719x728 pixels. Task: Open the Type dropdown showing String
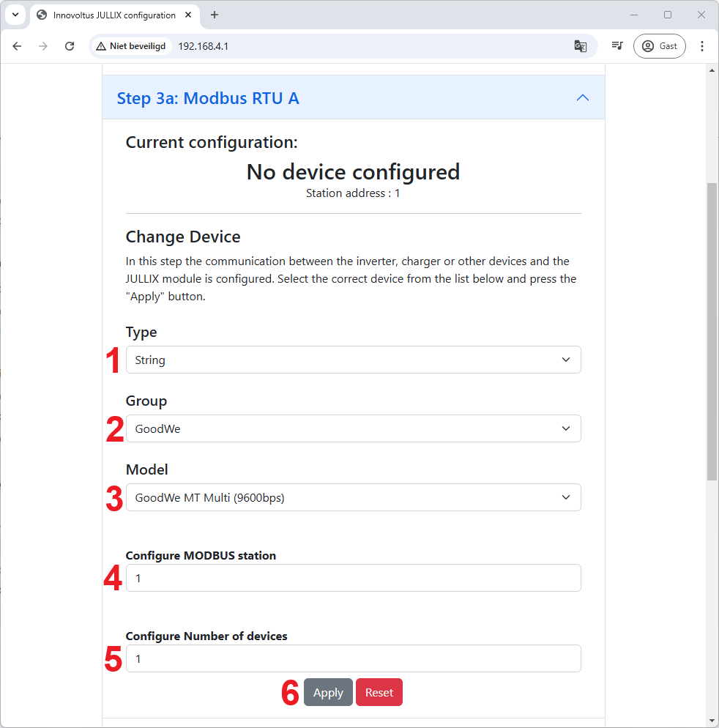point(353,360)
